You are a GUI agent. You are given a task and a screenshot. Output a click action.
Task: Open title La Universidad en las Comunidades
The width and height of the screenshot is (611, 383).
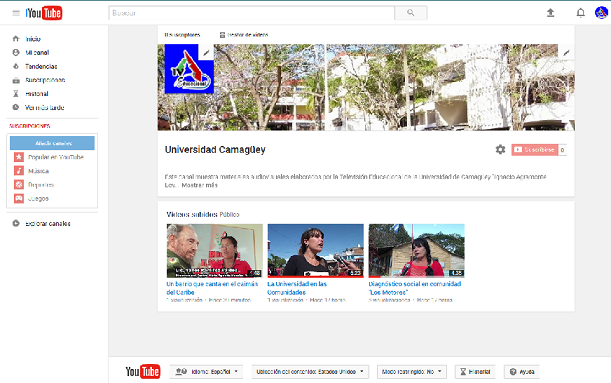click(297, 288)
